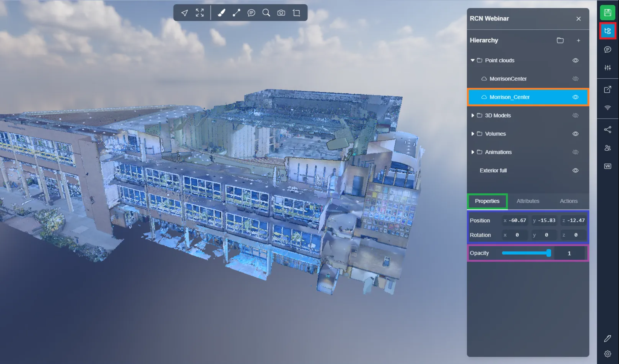
Task: Hide the Exterior full item
Action: point(575,170)
